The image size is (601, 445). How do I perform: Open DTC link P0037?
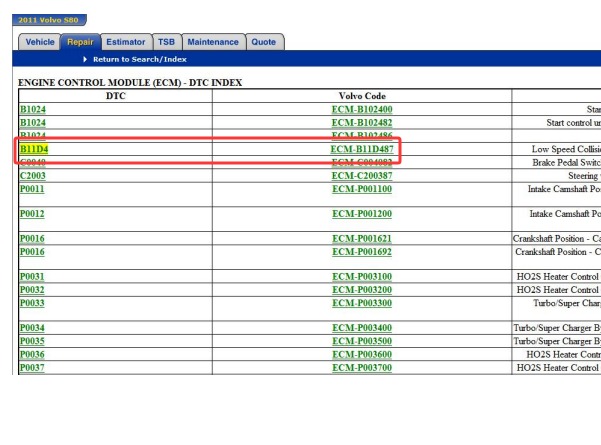point(32,368)
